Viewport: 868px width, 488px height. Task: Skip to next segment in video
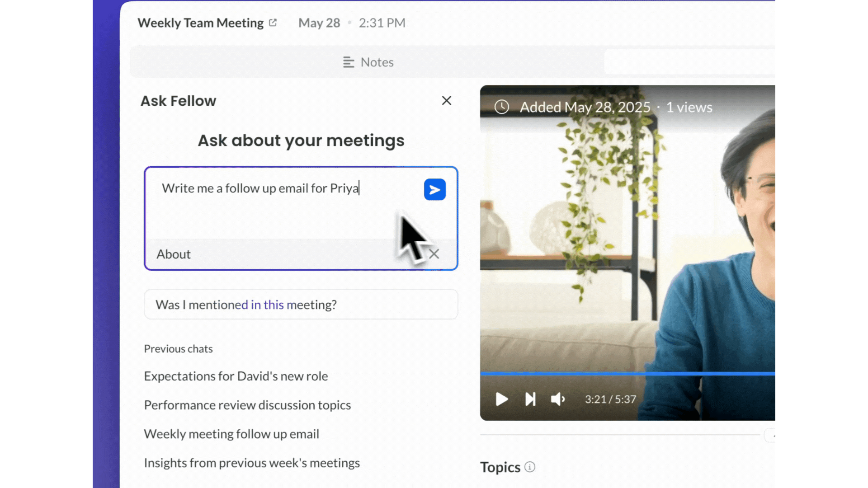[530, 399]
